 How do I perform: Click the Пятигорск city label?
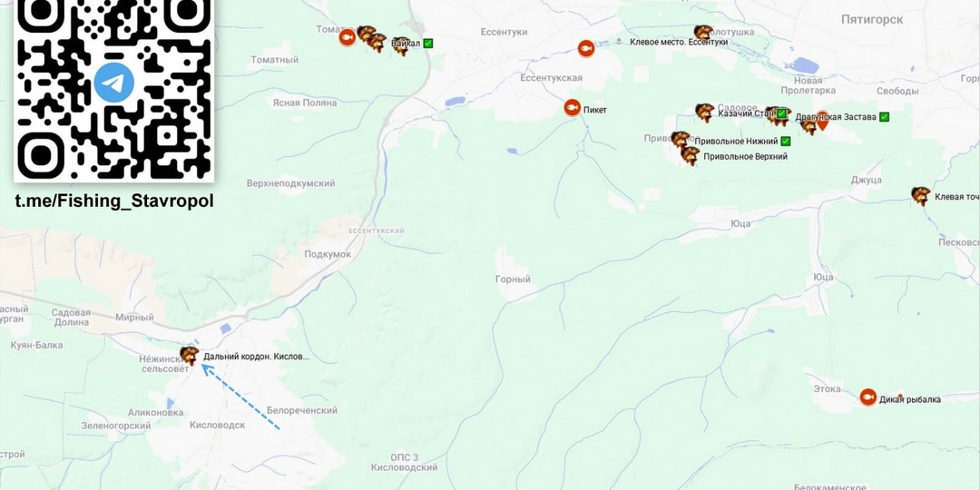point(872,20)
